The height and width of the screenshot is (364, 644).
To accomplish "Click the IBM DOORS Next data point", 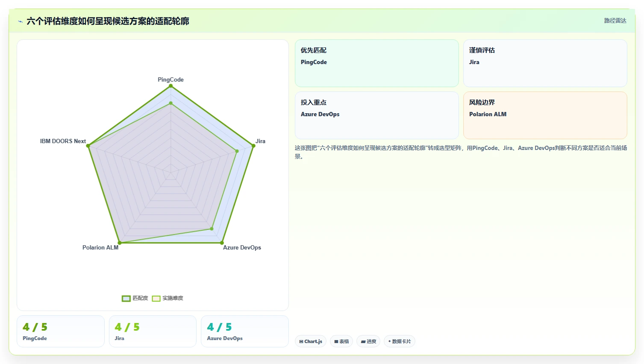I will click(88, 146).
